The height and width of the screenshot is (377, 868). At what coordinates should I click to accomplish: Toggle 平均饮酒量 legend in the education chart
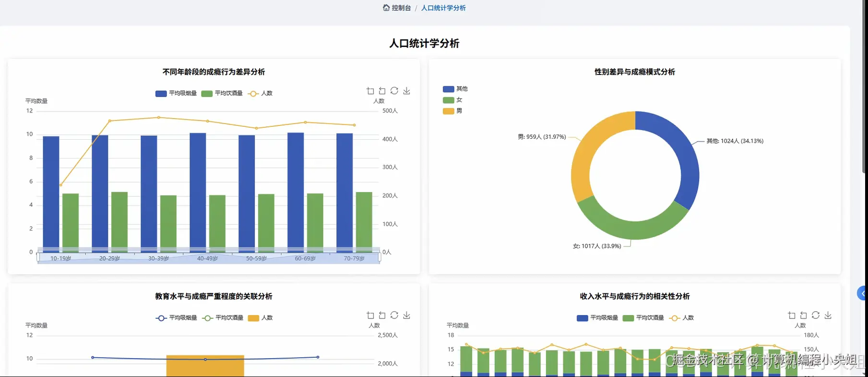coord(223,317)
